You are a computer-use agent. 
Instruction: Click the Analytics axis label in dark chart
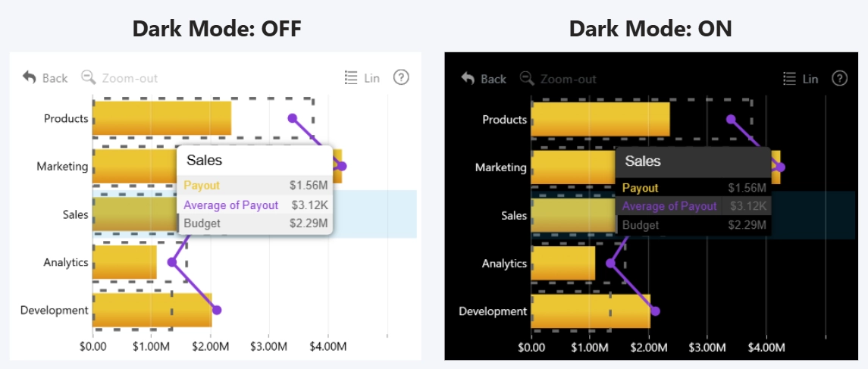coord(504,263)
